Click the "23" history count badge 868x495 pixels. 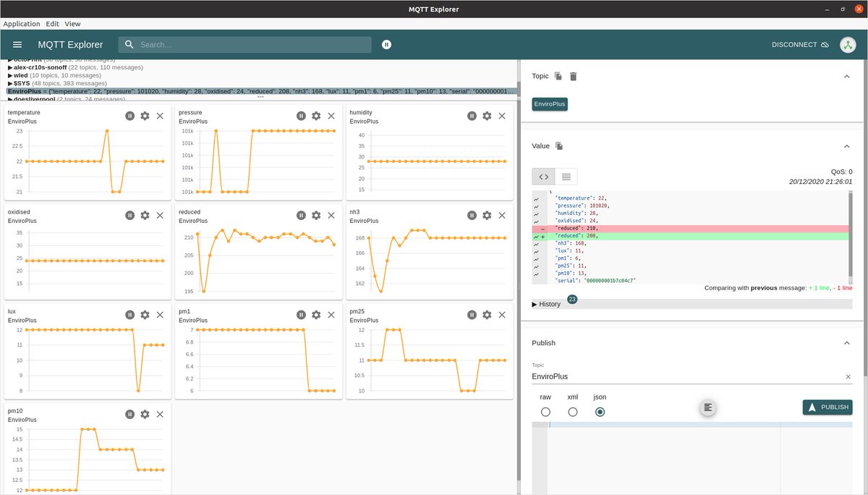click(572, 299)
